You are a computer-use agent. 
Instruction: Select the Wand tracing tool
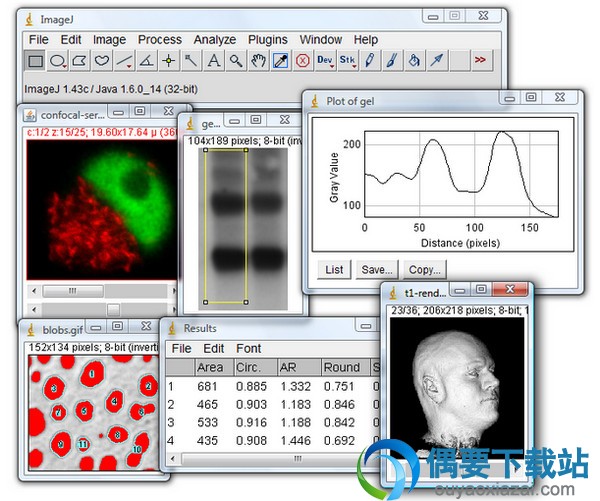191,60
